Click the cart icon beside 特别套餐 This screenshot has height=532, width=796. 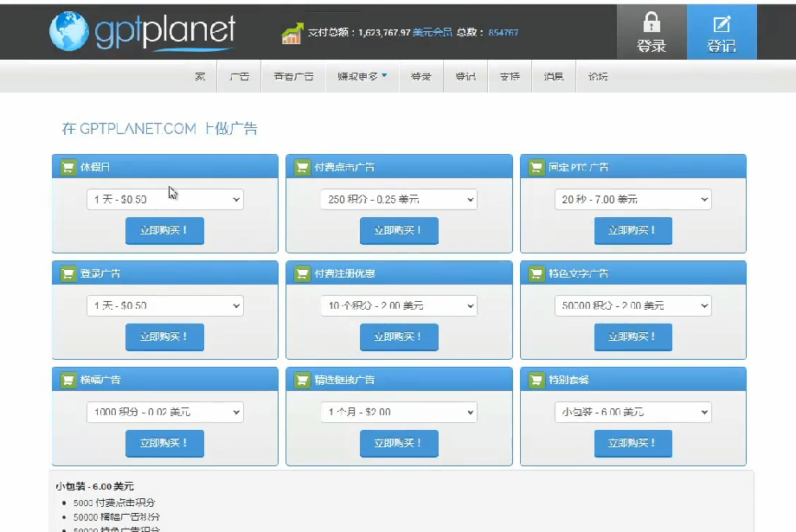click(536, 380)
